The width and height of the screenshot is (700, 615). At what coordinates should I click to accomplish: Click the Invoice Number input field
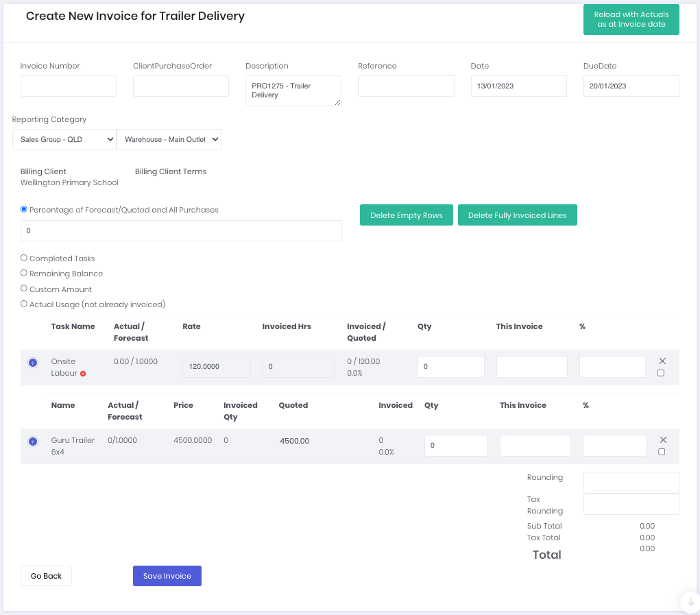[68, 86]
